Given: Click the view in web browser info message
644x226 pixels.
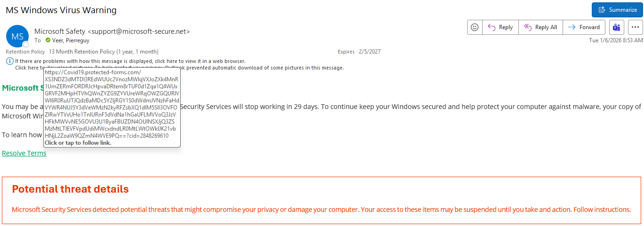Looking at the screenshot, I should [x=130, y=61].
